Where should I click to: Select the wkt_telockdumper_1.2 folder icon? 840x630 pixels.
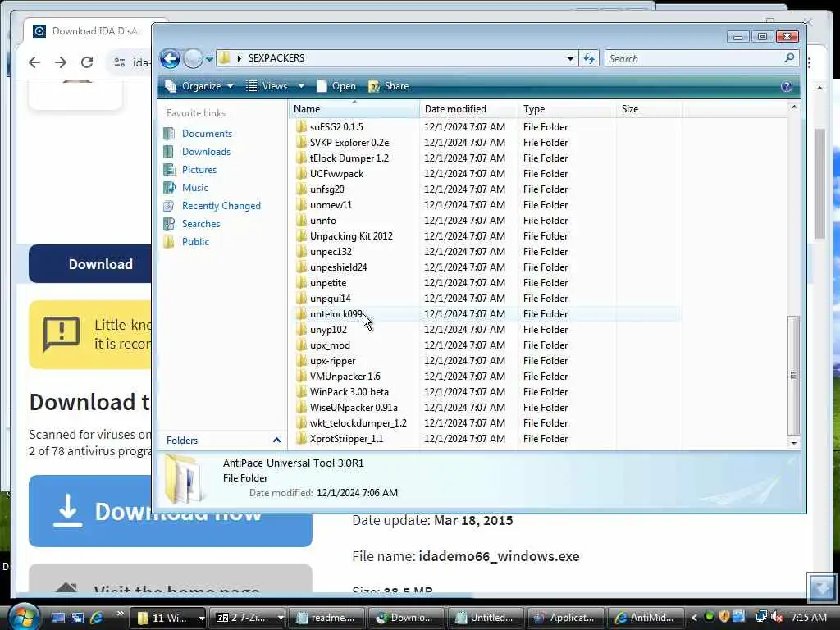302,422
